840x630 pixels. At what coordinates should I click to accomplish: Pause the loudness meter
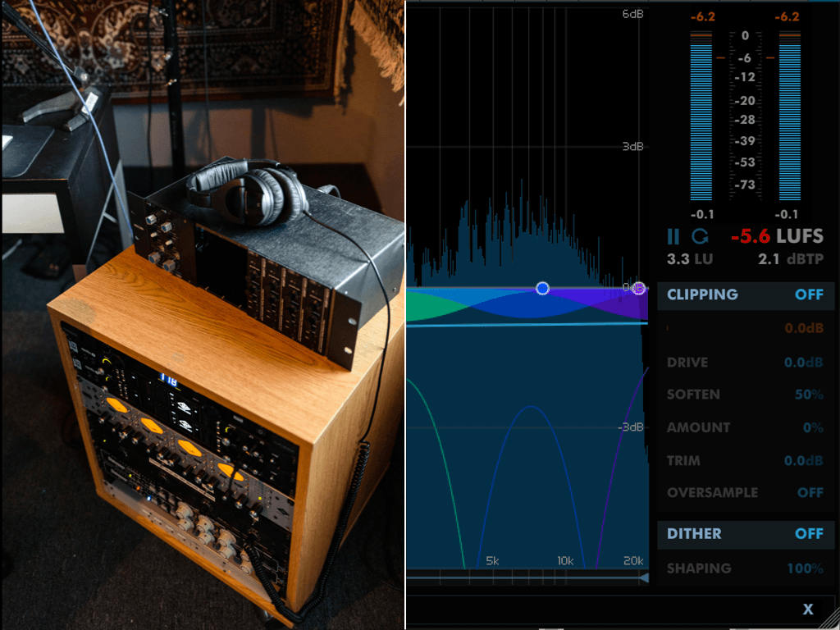coord(673,237)
